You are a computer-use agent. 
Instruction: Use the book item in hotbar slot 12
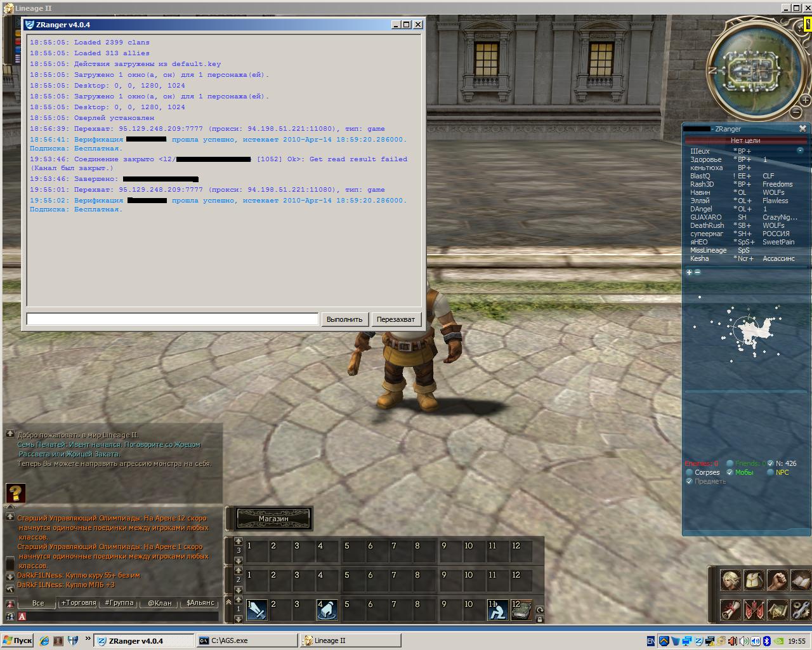(521, 610)
